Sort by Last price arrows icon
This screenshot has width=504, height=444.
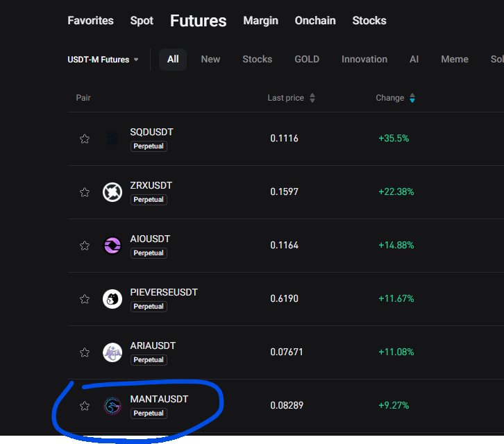click(312, 99)
